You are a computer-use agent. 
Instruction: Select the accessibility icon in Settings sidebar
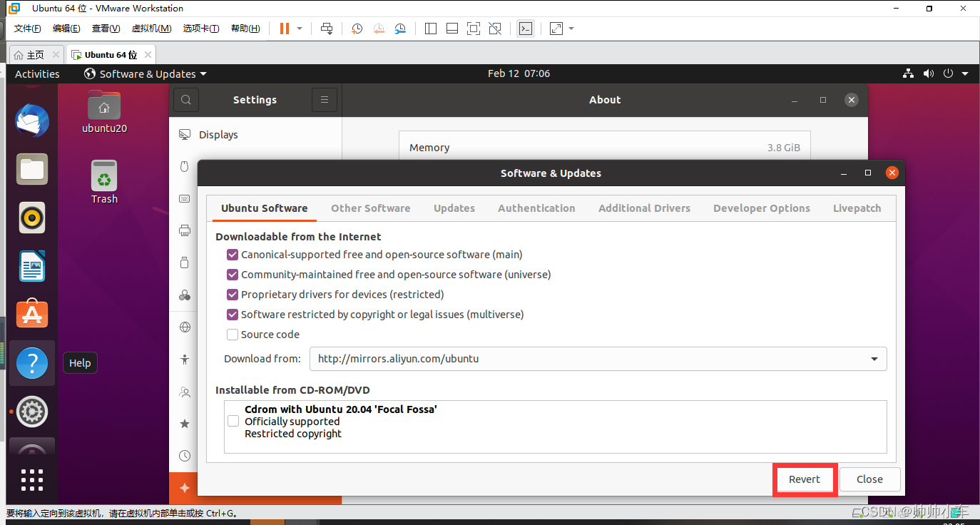(185, 360)
